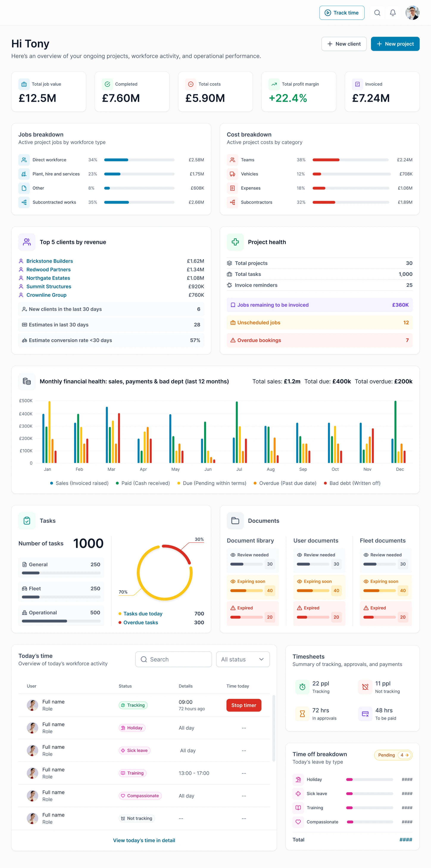The width and height of the screenshot is (431, 868).
Task: Click the Total costs minus icon
Action: point(191,84)
